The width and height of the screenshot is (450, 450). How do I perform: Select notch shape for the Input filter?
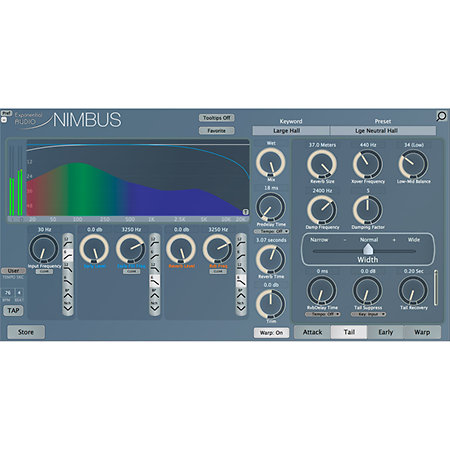[x=68, y=306]
